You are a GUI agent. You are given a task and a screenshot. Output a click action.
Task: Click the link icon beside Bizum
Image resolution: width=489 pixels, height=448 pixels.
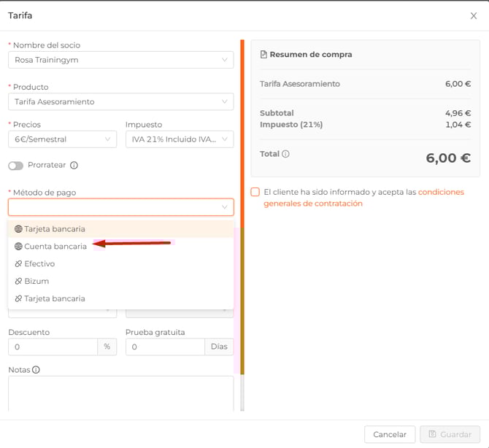[x=18, y=282]
